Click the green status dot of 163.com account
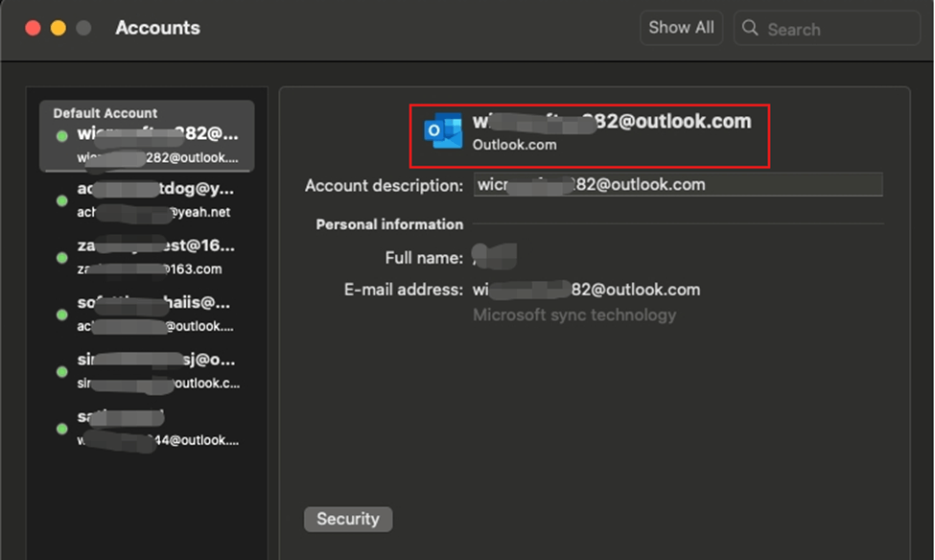 (61, 258)
